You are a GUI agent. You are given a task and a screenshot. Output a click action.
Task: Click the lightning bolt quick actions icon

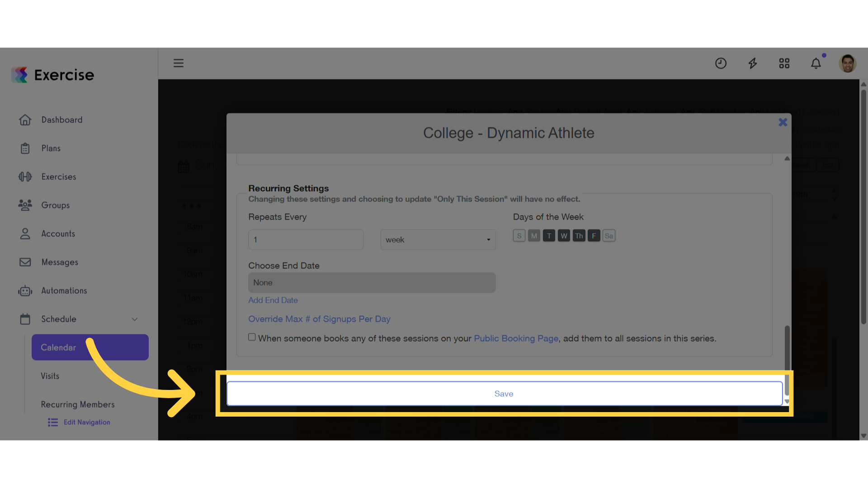pos(753,63)
